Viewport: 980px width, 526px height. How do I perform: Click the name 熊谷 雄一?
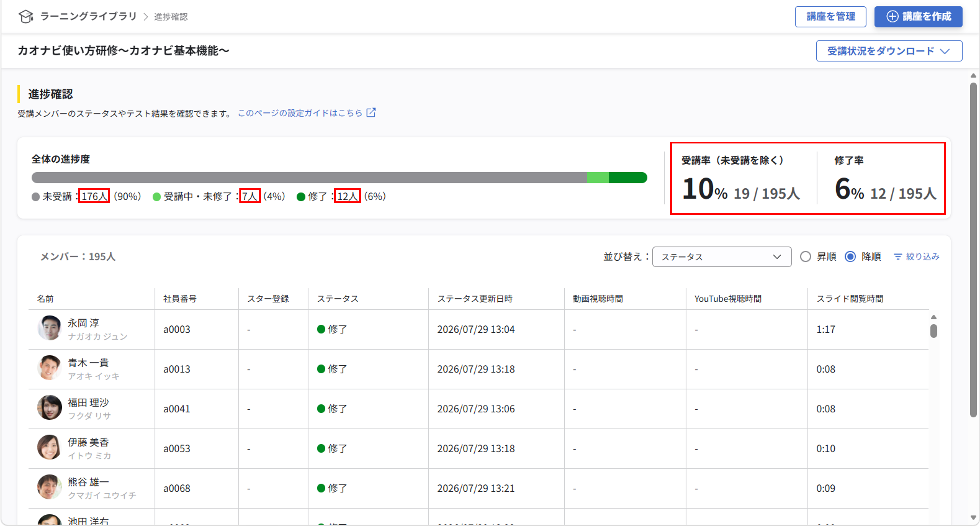88,482
